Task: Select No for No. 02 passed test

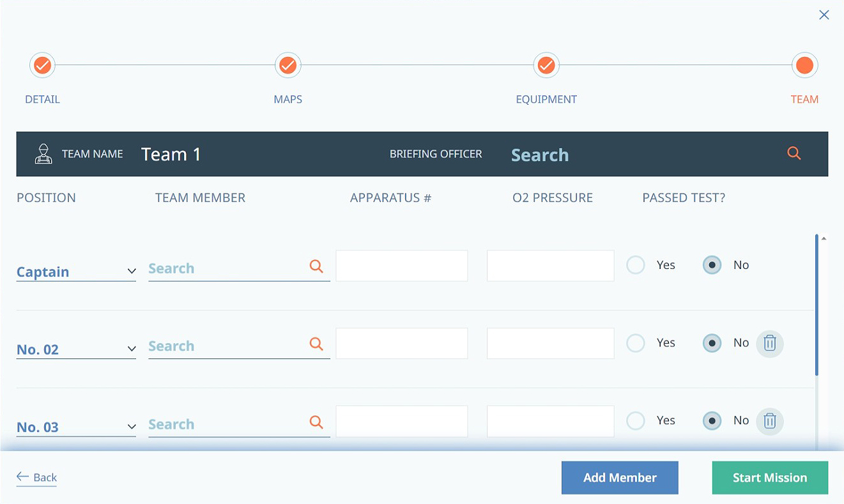Action: [x=712, y=343]
